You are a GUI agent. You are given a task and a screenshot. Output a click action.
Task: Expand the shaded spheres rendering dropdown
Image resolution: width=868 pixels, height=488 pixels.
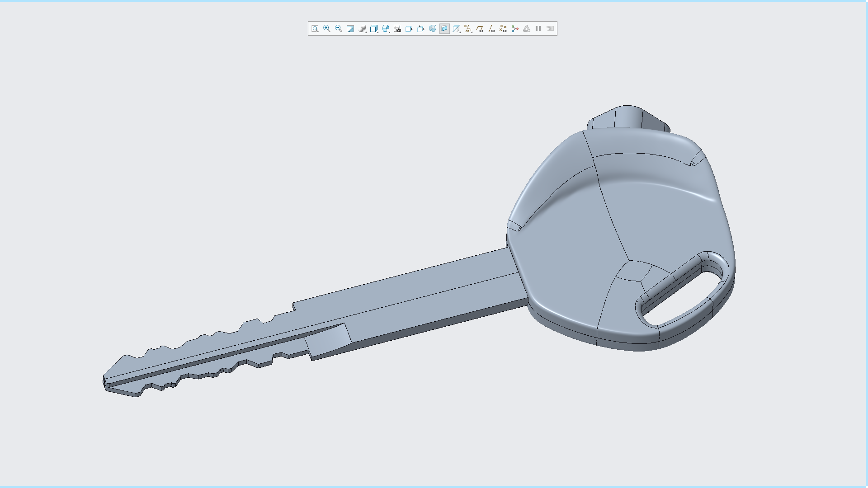point(362,28)
